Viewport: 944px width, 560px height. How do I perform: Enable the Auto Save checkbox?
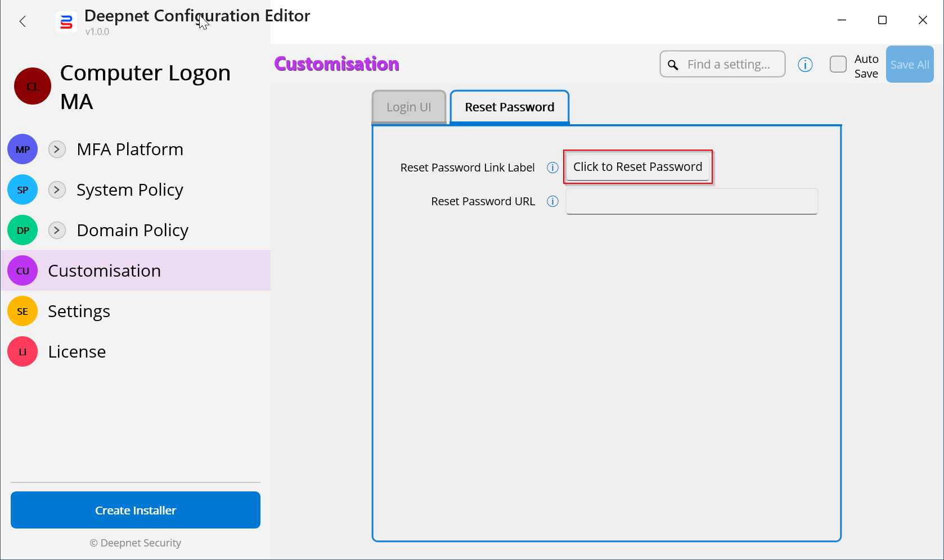838,64
